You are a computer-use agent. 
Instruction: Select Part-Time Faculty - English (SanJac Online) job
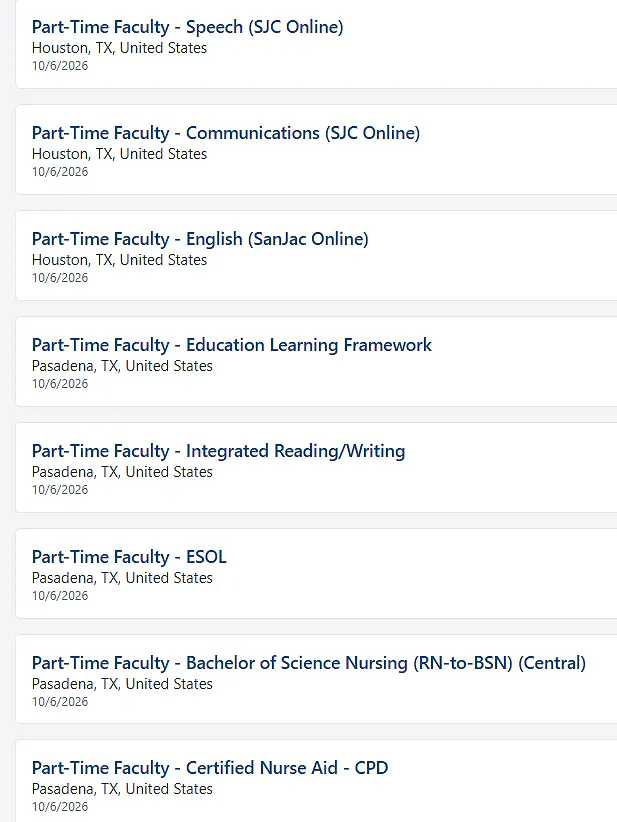200,239
